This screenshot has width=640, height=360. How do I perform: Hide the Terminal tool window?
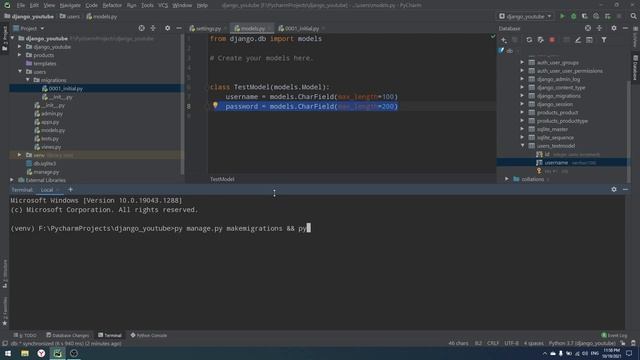coord(625,189)
